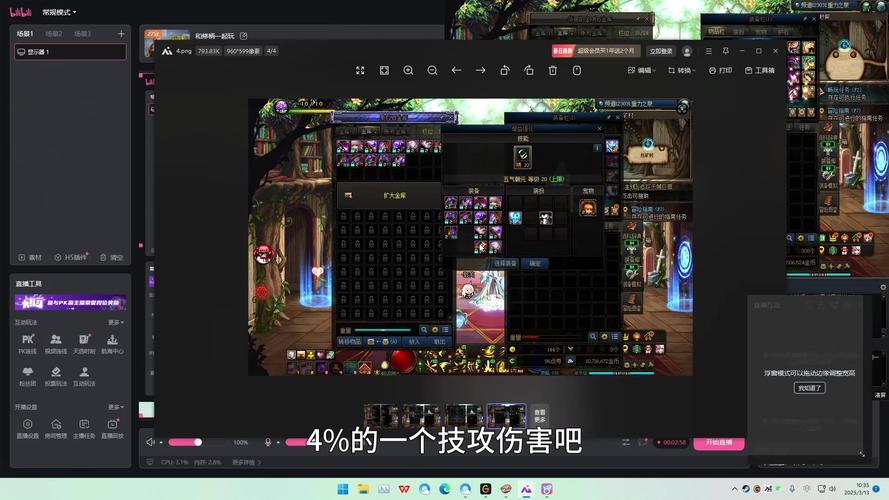Screen dimensions: 889x500
Task: Expand microphone device arrow beside mic icon
Action: click(x=278, y=443)
